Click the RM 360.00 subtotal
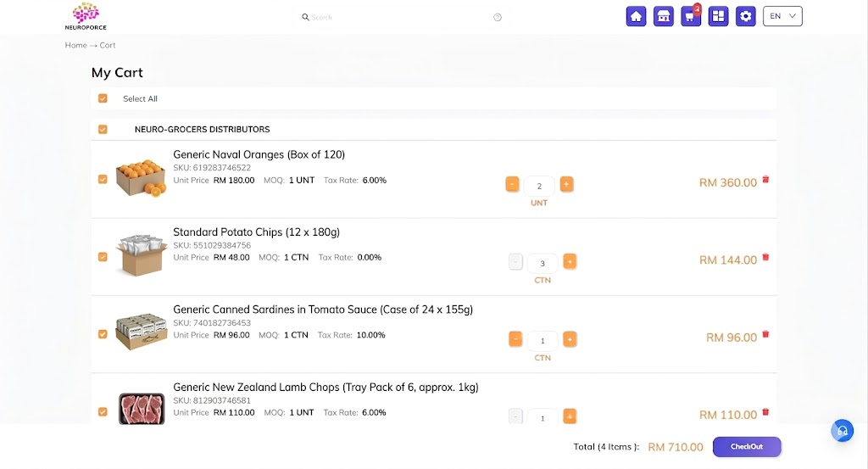 727,182
